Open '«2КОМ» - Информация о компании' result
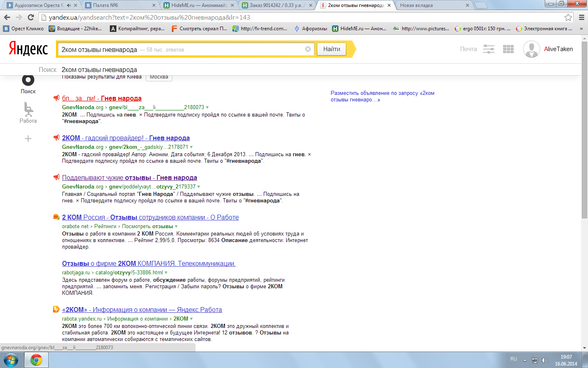 pyautogui.click(x=142, y=310)
